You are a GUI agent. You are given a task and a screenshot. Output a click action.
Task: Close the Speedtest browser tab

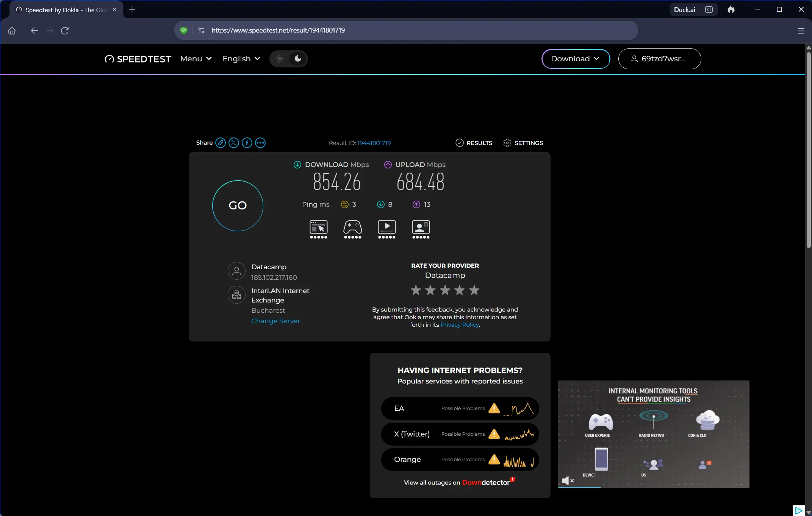pos(114,10)
